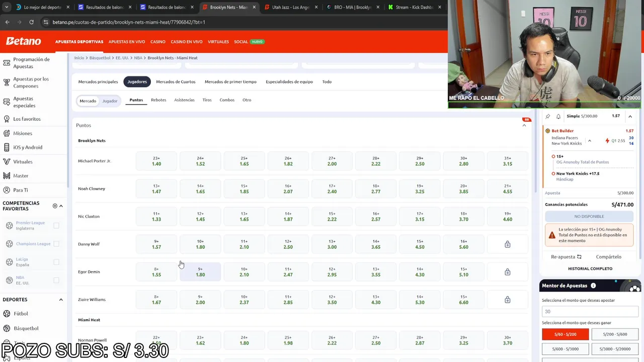This screenshot has height=362, width=644.
Task: Open the browser tab search dropdown
Action: (6, 7)
